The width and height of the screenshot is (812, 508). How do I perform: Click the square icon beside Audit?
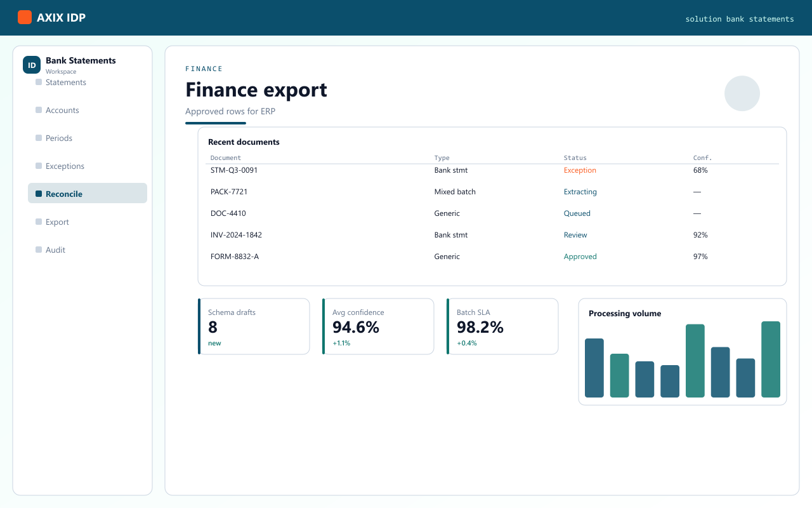[39, 250]
